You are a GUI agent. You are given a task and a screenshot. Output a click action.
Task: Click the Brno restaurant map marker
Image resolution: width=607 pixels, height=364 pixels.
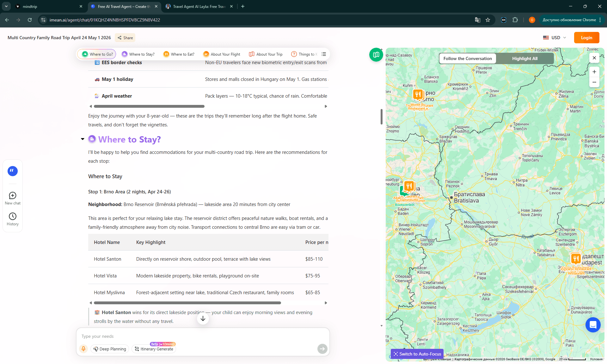pos(418,94)
